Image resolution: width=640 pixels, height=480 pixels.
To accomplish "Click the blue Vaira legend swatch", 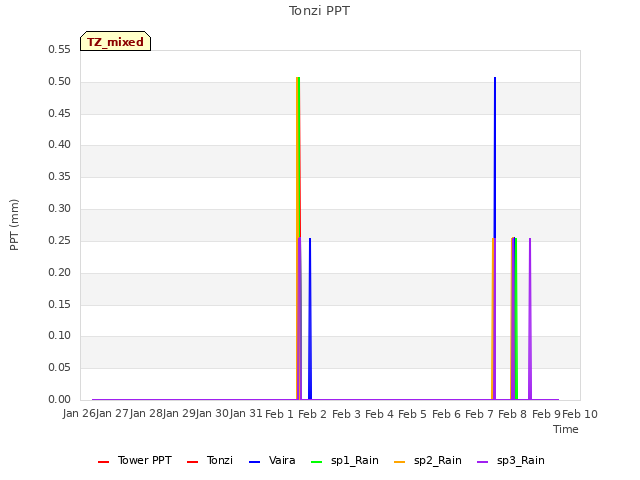I will [x=254, y=462].
